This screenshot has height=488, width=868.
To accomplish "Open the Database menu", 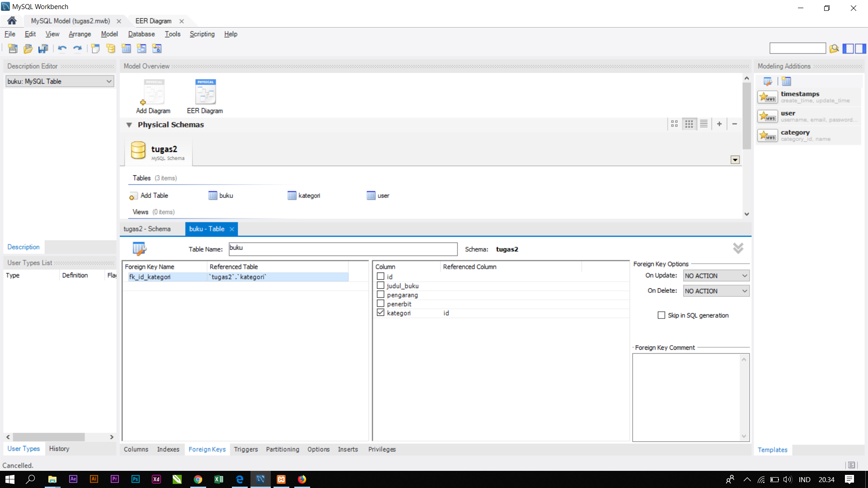I will point(141,34).
